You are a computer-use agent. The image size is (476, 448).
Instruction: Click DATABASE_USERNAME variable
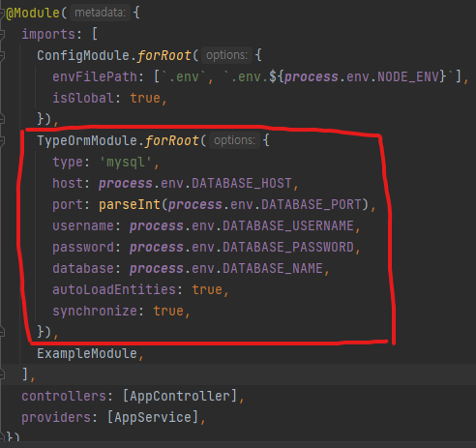click(288, 225)
